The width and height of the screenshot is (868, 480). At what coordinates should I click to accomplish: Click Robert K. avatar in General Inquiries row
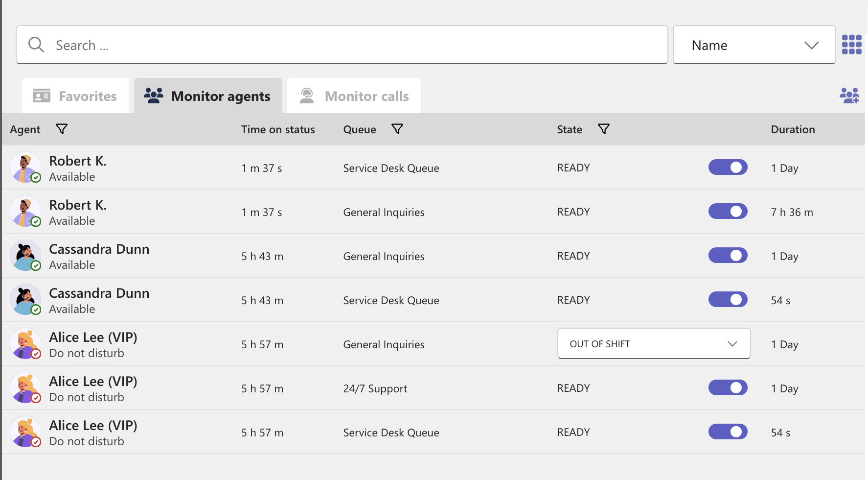coord(25,211)
